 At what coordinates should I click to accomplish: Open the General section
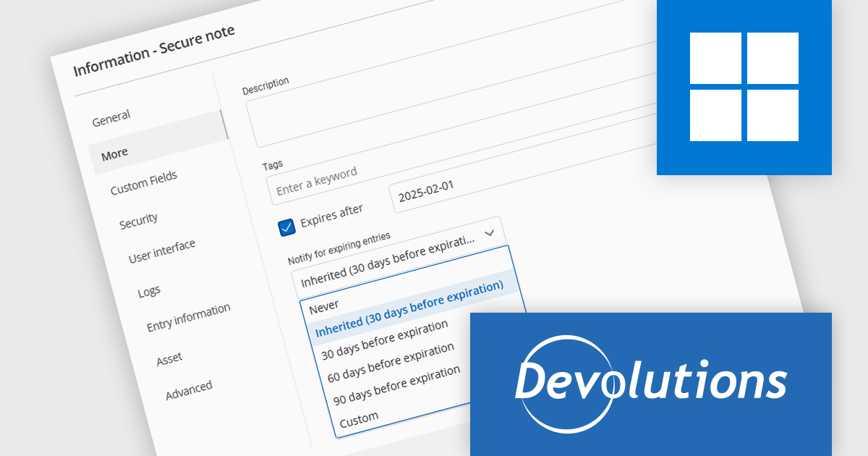pos(111,118)
